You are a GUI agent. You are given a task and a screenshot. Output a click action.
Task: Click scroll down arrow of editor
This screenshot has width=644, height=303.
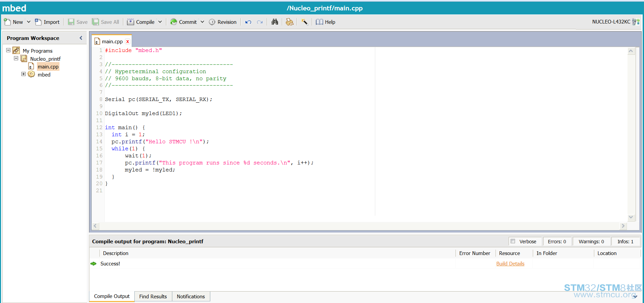tap(631, 217)
